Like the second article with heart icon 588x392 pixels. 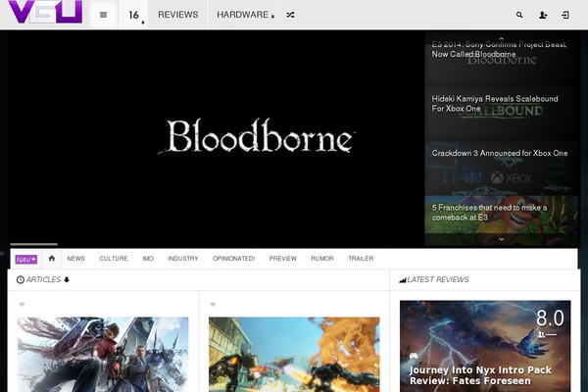point(213,305)
